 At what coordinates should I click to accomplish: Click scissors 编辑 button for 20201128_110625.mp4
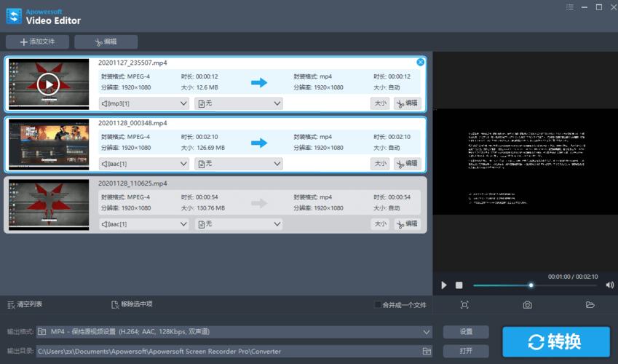click(x=408, y=224)
